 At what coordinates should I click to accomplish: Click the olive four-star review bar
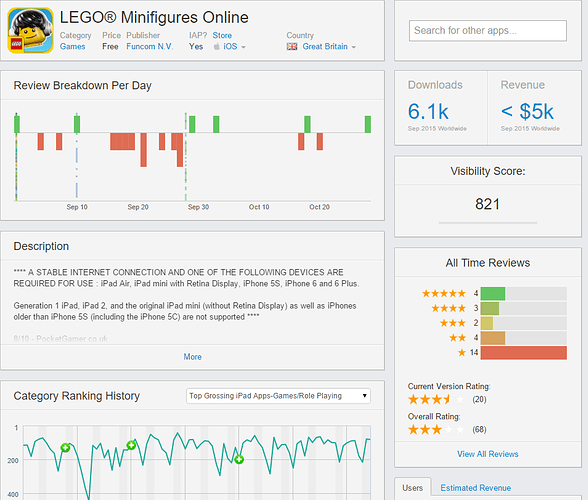[490, 308]
